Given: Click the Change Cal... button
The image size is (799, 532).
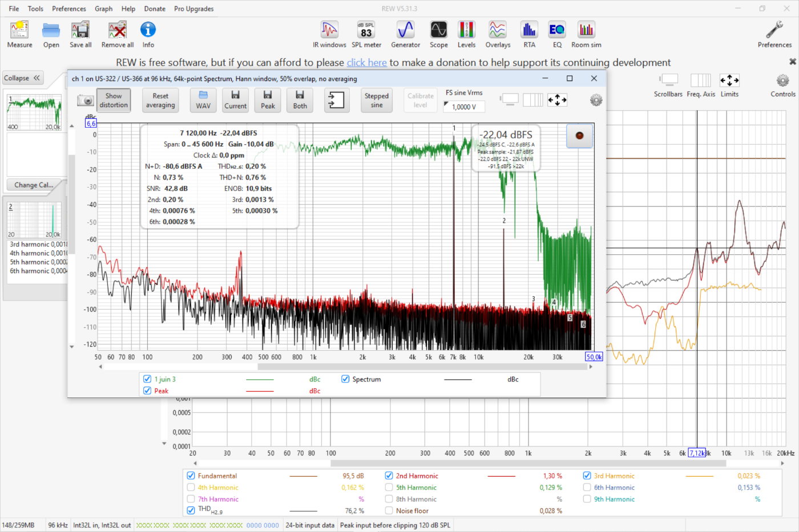Looking at the screenshot, I should [x=34, y=185].
